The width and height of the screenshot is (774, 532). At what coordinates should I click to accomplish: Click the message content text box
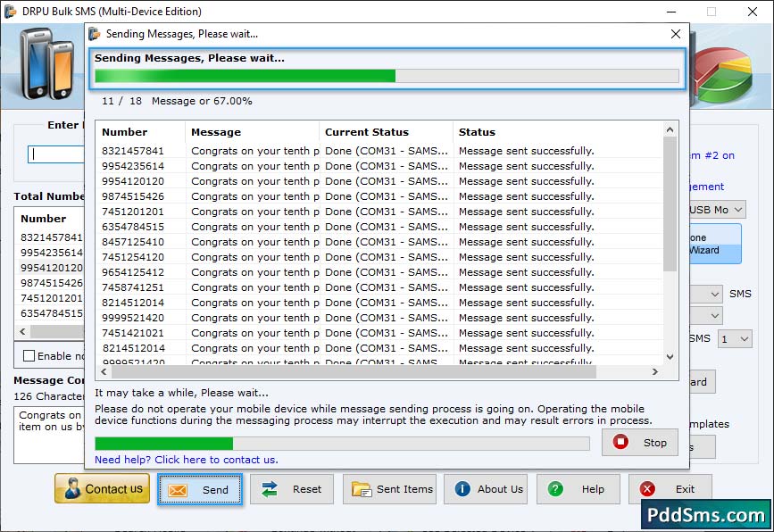(x=49, y=436)
